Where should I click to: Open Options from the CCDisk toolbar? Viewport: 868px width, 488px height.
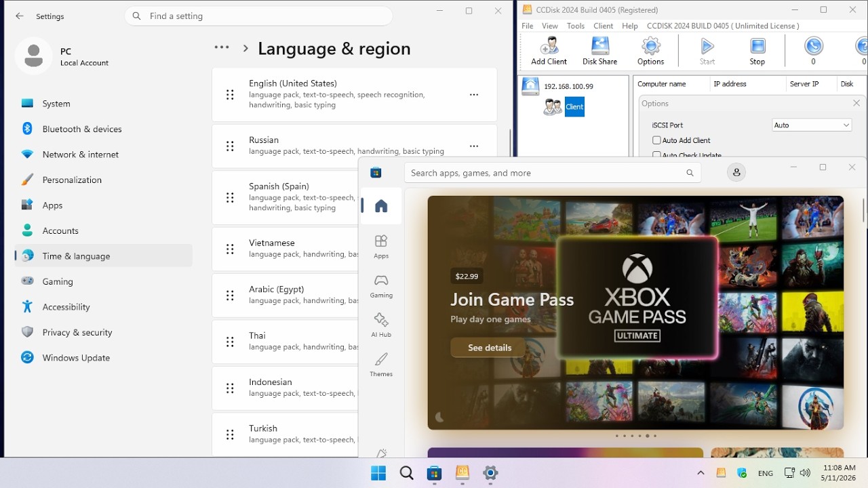point(650,51)
